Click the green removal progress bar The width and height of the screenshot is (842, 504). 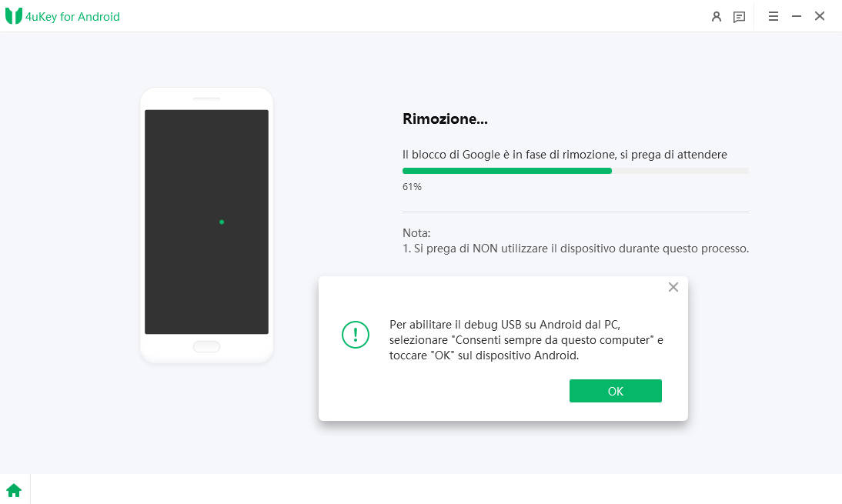[x=506, y=170]
